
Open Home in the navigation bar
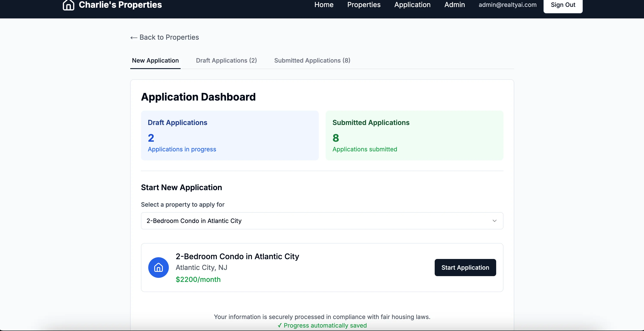pyautogui.click(x=324, y=5)
